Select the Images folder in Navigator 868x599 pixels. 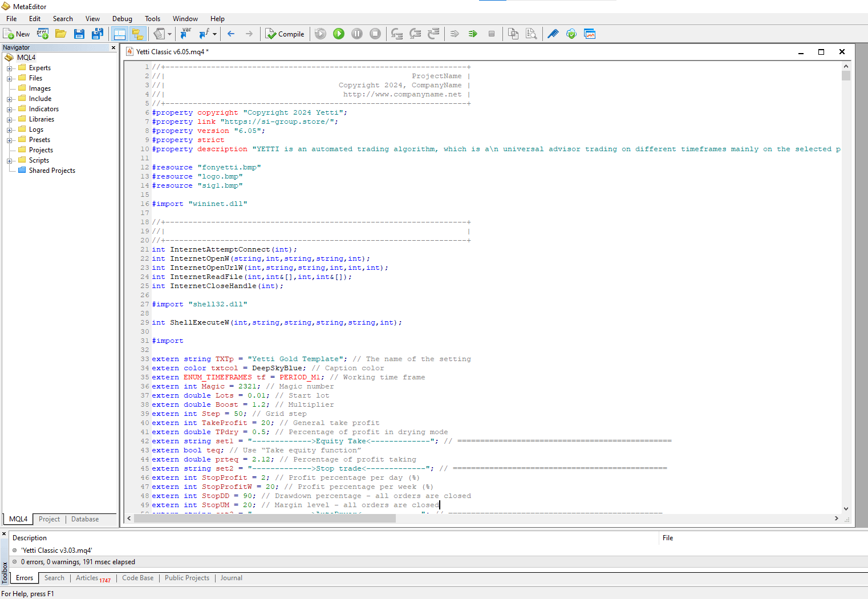39,88
